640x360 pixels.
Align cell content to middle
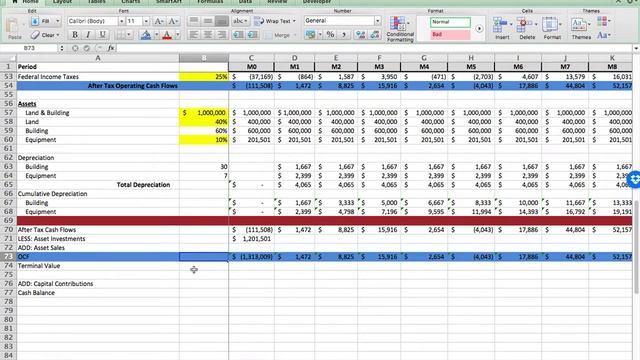click(208, 21)
